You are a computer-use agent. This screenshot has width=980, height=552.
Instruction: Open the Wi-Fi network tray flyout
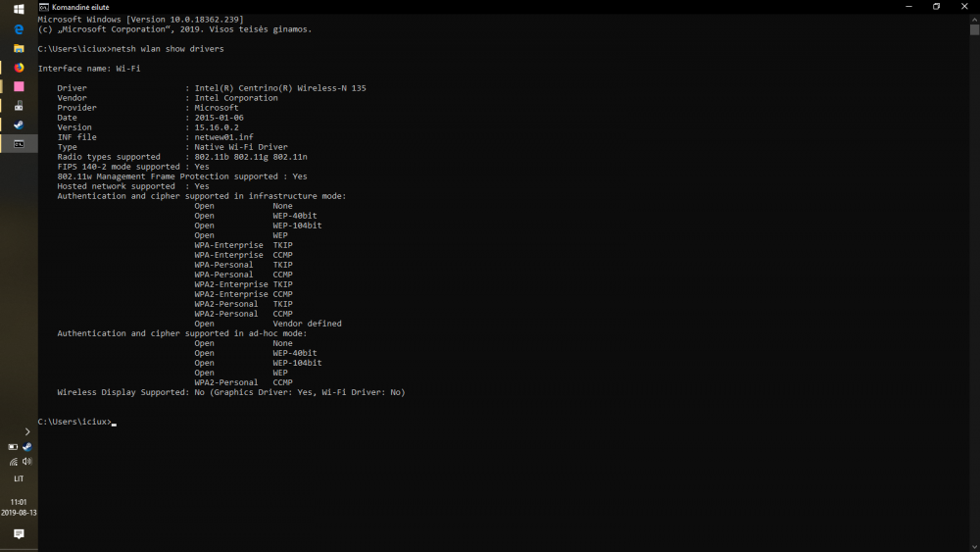(13, 462)
